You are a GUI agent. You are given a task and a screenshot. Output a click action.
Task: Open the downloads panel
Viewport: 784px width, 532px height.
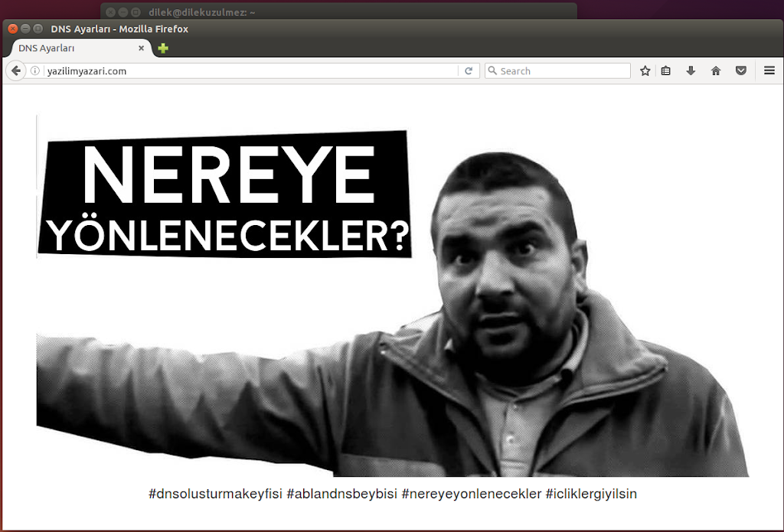point(691,70)
